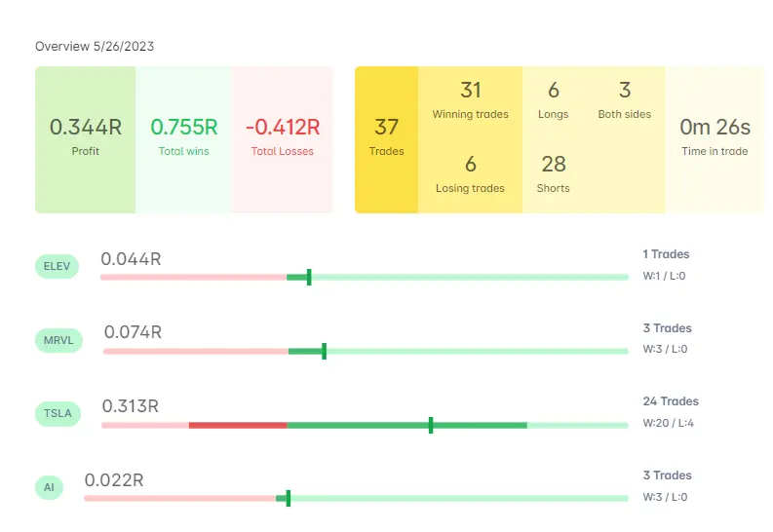Screen dimensions: 773x532
Task: Select the MRVL ticker badge
Action: pos(58,340)
